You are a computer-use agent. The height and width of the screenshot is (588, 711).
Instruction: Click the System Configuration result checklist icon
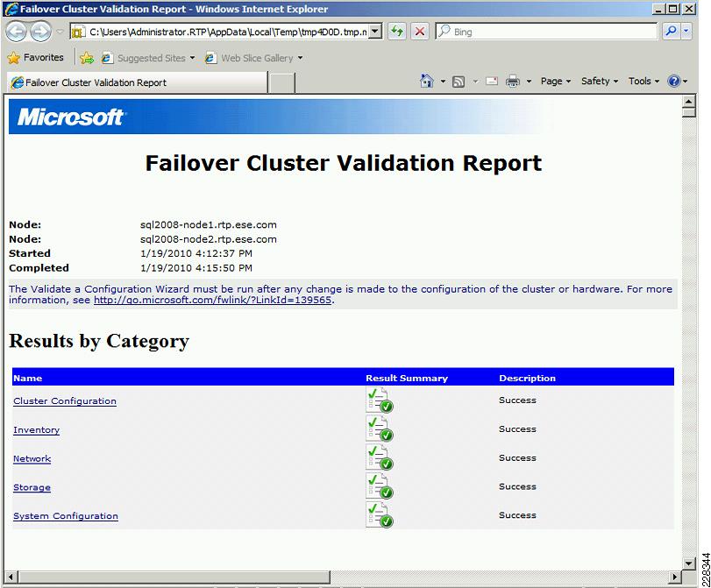pyautogui.click(x=379, y=515)
